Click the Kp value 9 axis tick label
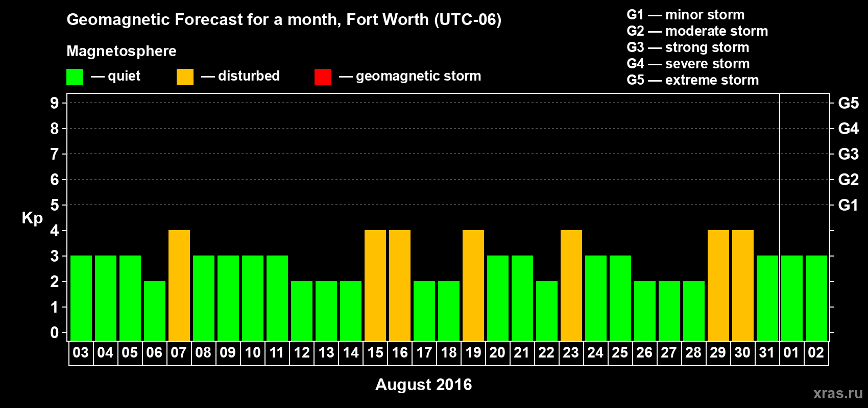The height and width of the screenshot is (408, 868). tap(55, 103)
